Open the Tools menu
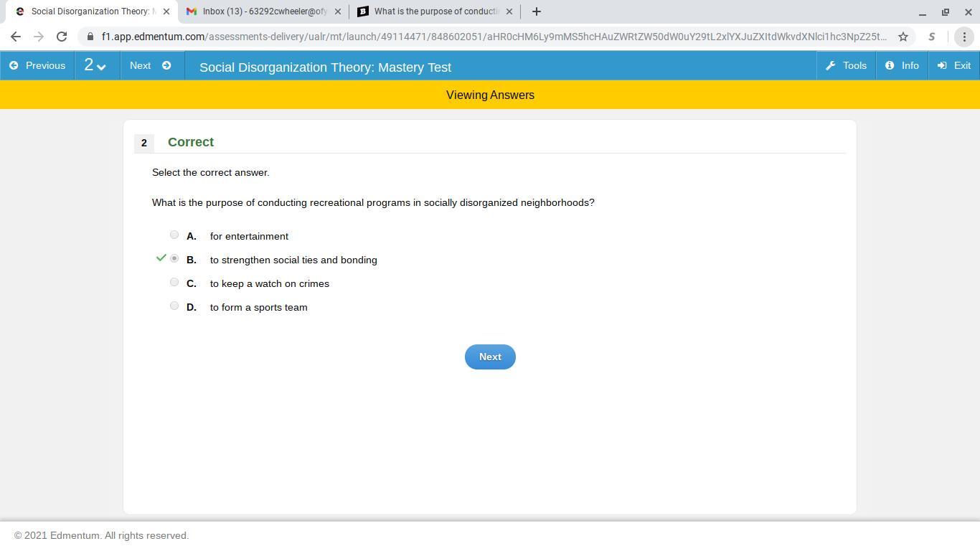This screenshot has height=551, width=980. (847, 65)
